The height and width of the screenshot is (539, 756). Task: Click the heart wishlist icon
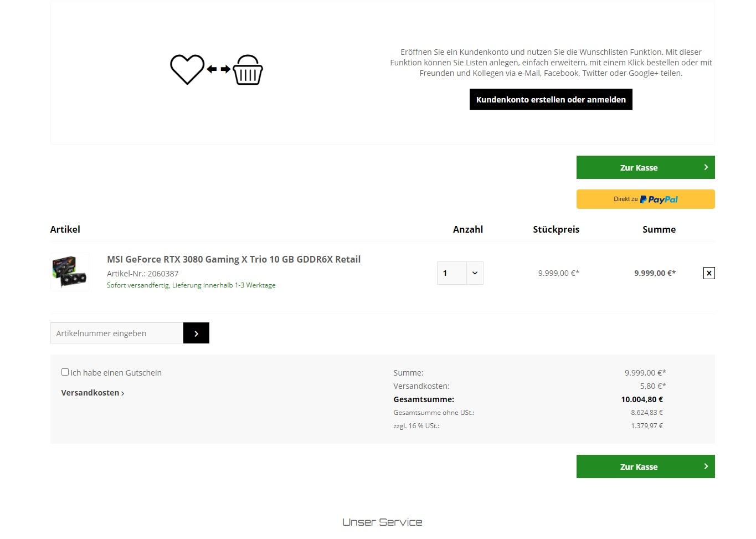pos(187,69)
